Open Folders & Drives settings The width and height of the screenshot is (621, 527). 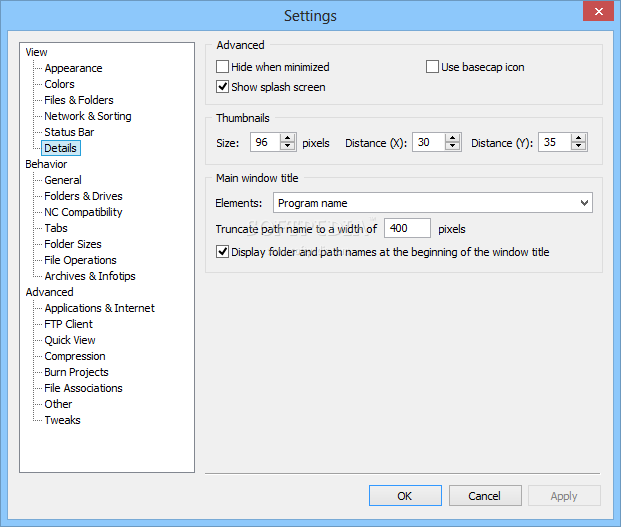pyautogui.click(x=83, y=196)
